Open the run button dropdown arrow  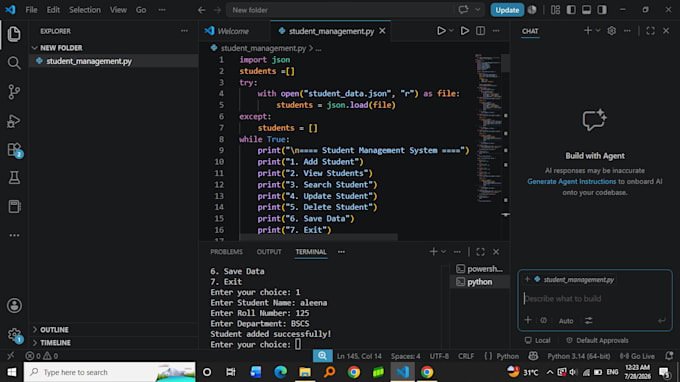451,31
